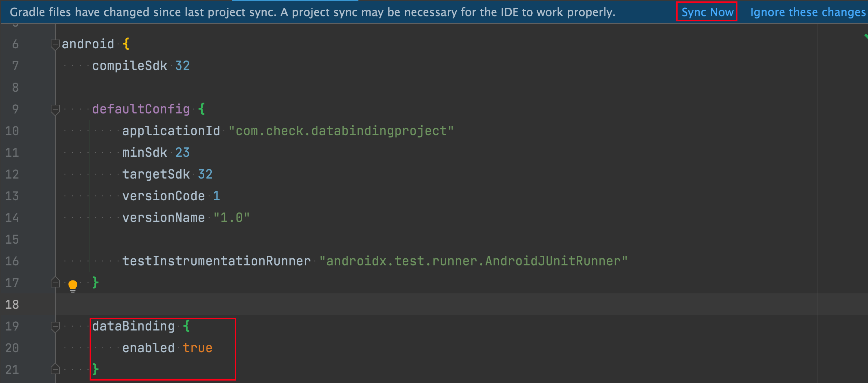Image resolution: width=868 pixels, height=383 pixels.
Task: Click the testInstrumentationRunner keyword
Action: 216,261
